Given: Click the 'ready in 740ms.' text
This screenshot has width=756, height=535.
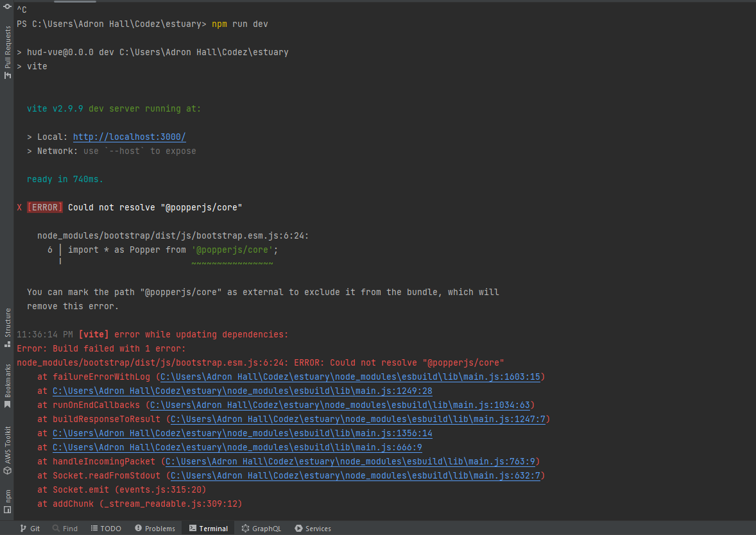Looking at the screenshot, I should (65, 180).
